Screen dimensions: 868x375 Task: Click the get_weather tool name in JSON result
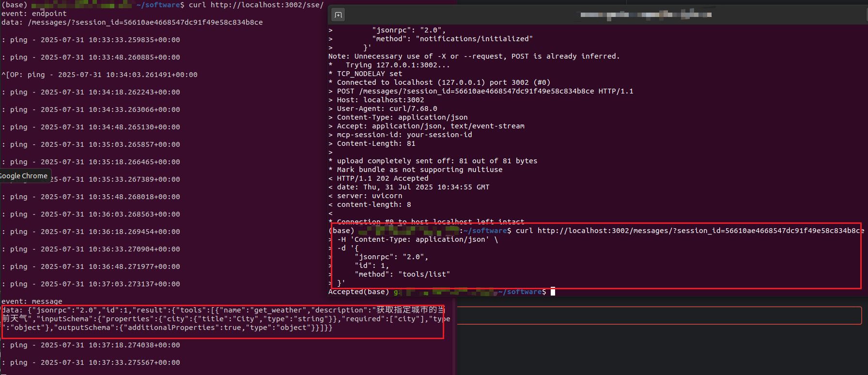coord(280,310)
